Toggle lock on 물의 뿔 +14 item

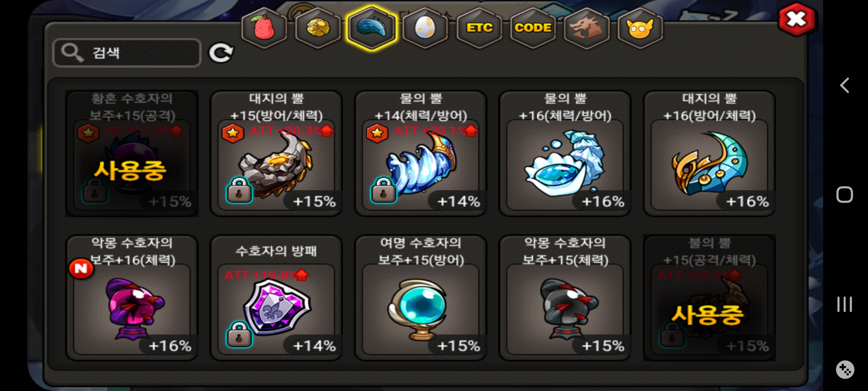[x=383, y=189]
